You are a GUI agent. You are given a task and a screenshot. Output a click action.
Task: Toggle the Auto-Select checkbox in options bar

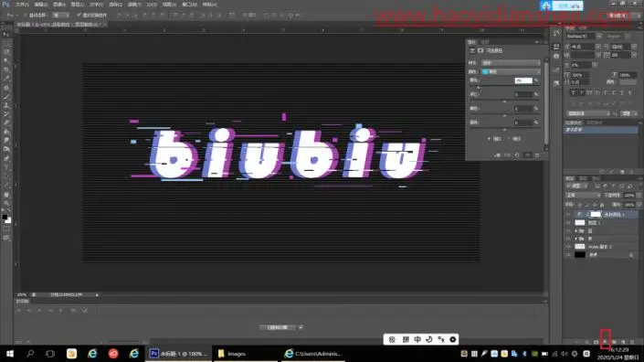pyautogui.click(x=26, y=16)
